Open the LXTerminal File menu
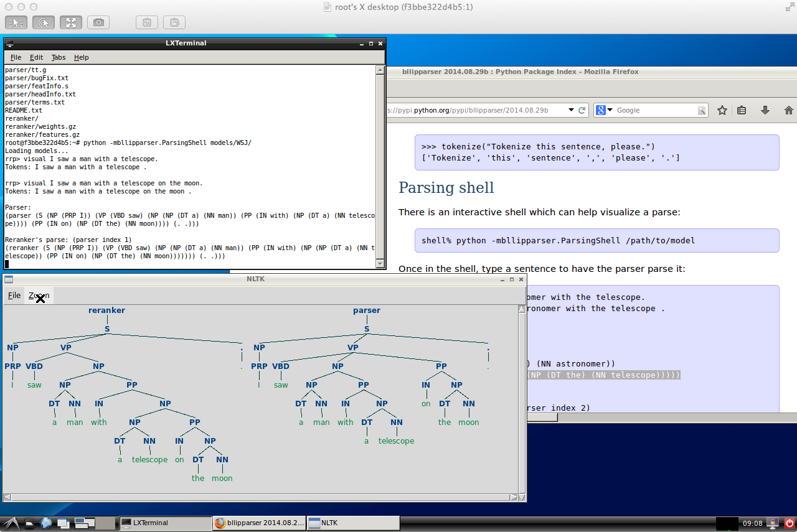The width and height of the screenshot is (797, 532). [16, 57]
